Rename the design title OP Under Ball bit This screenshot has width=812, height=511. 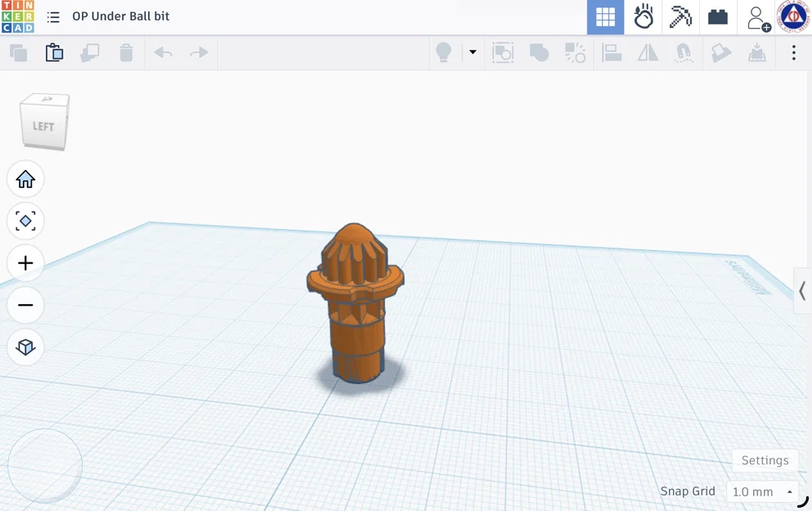[121, 16]
